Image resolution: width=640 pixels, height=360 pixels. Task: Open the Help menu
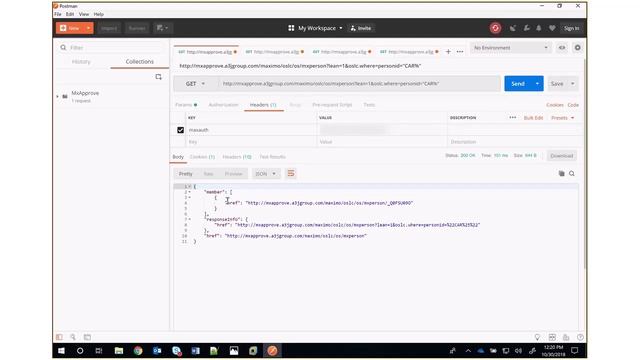coord(99,14)
